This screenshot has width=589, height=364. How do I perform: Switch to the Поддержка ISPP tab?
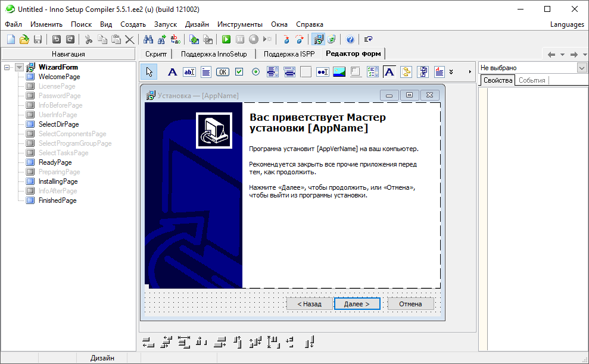(x=289, y=54)
